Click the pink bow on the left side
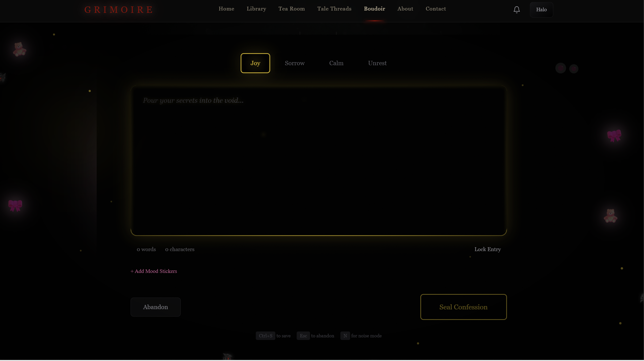 coord(15,205)
